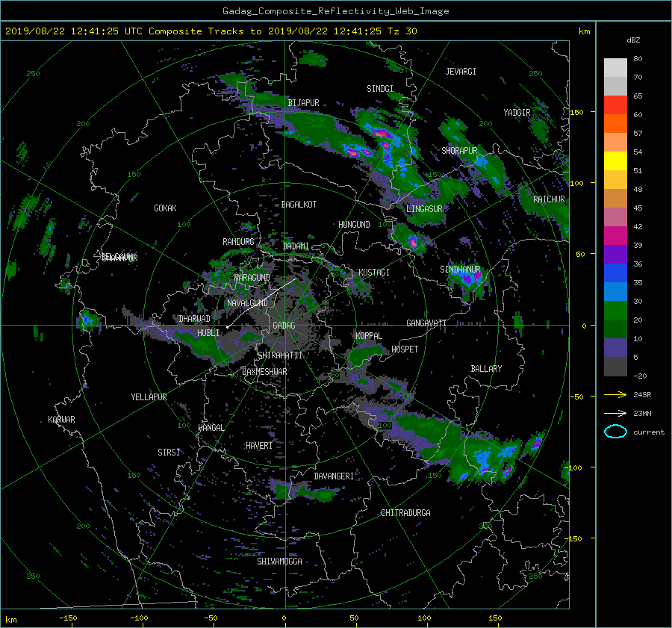
Task: Click the yellow UTC Composite Tracks timestamp line
Action: [x=211, y=31]
